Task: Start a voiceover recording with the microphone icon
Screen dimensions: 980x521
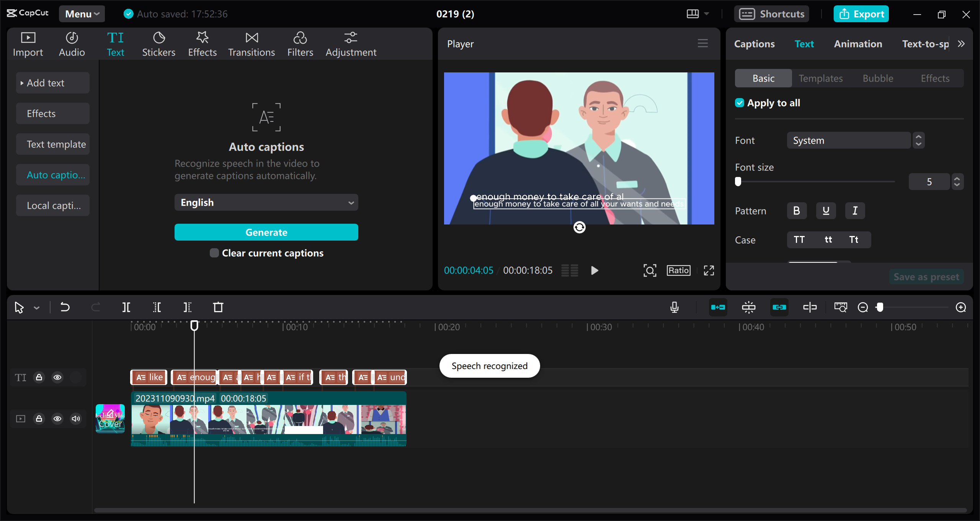Action: point(675,307)
